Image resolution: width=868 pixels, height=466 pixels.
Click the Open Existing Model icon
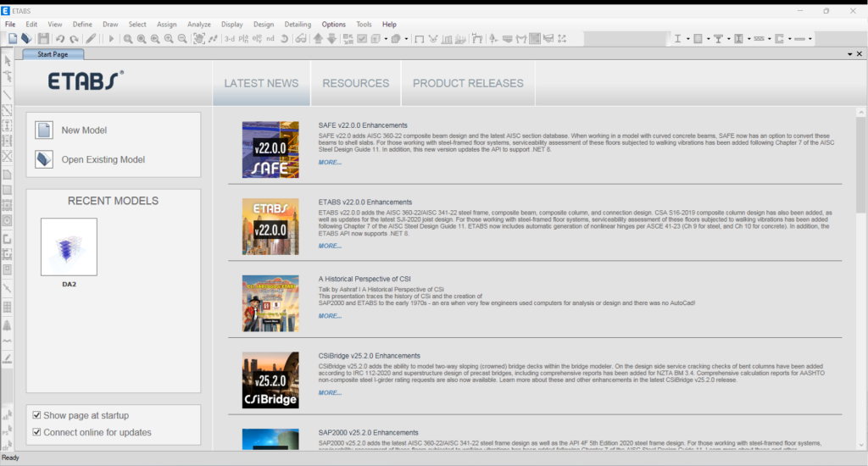44,159
